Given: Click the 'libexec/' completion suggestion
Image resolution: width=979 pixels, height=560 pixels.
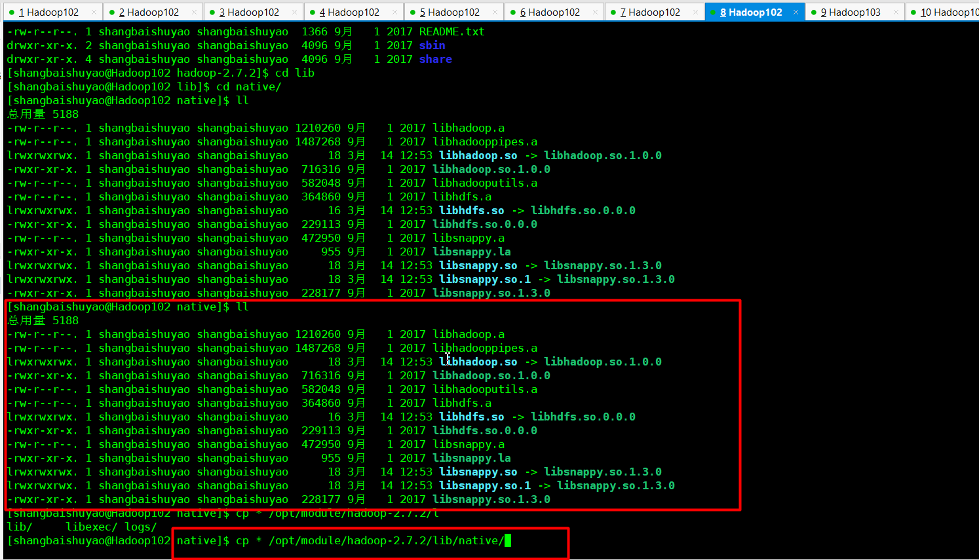Looking at the screenshot, I should 92,527.
